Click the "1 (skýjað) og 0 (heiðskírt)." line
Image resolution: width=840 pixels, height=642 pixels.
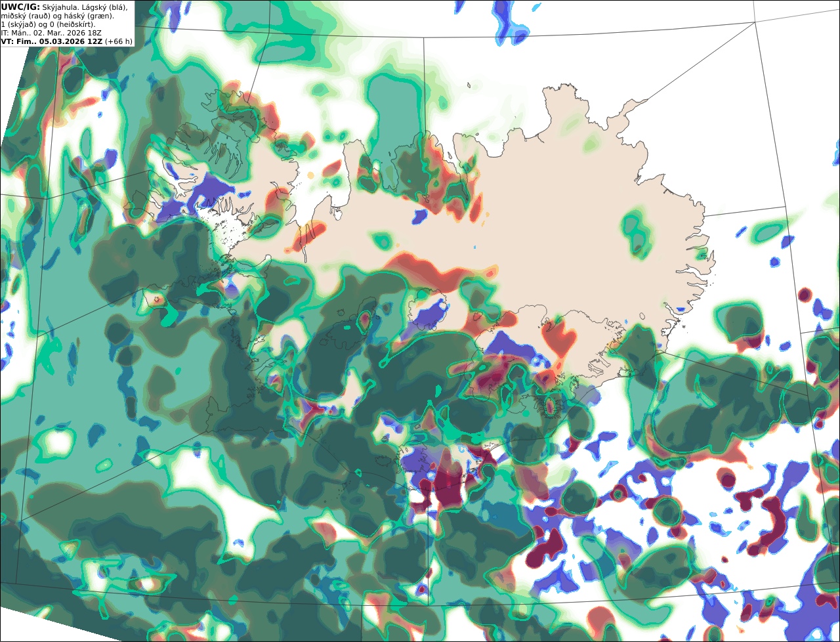(x=48, y=24)
